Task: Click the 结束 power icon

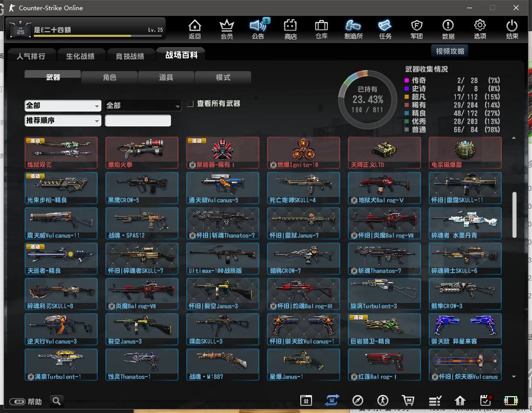Action: [x=512, y=29]
